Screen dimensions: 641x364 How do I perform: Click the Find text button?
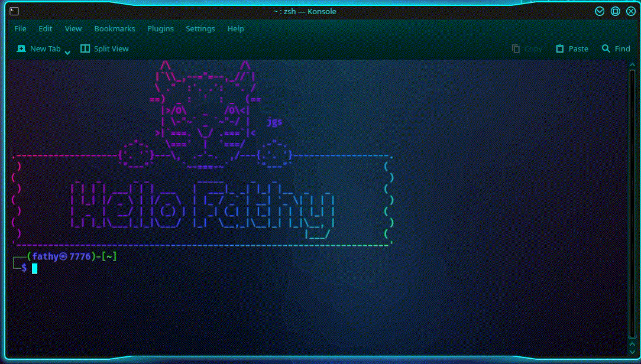click(622, 48)
